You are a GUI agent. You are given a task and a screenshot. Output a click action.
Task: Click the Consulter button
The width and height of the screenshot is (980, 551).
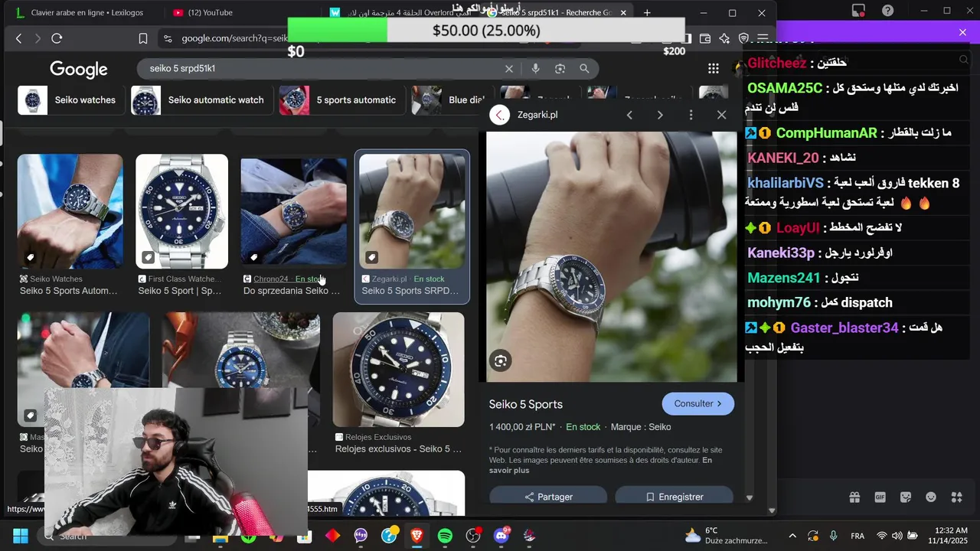coord(697,404)
